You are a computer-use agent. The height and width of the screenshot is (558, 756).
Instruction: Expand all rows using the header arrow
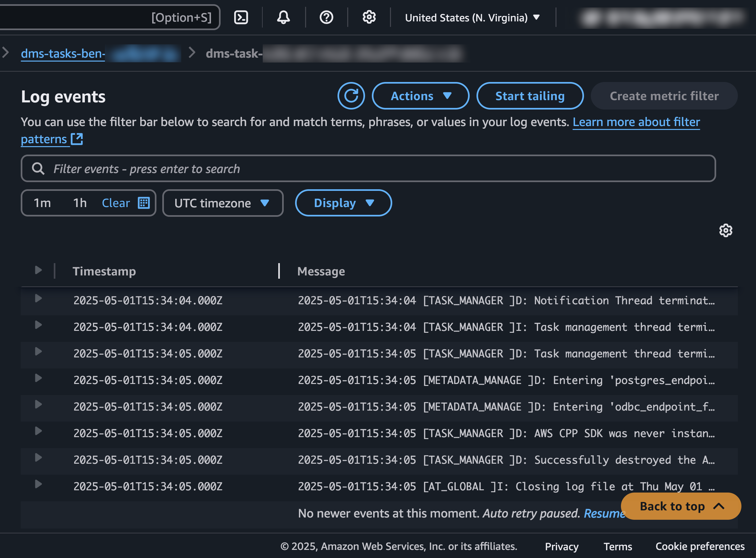(38, 270)
